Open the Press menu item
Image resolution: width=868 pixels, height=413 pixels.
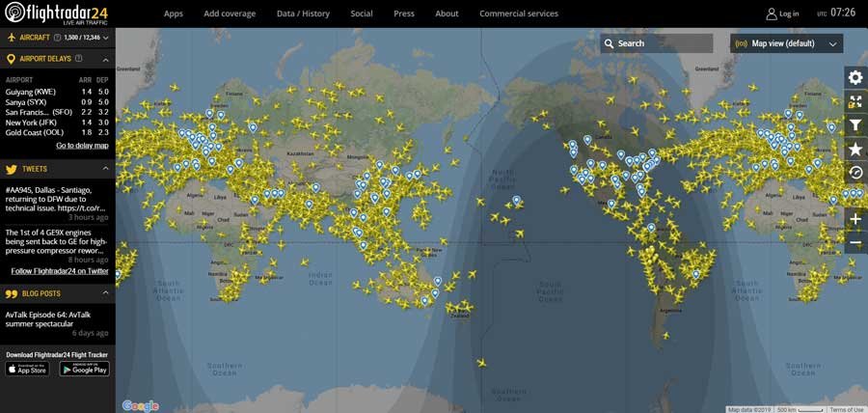tap(404, 14)
